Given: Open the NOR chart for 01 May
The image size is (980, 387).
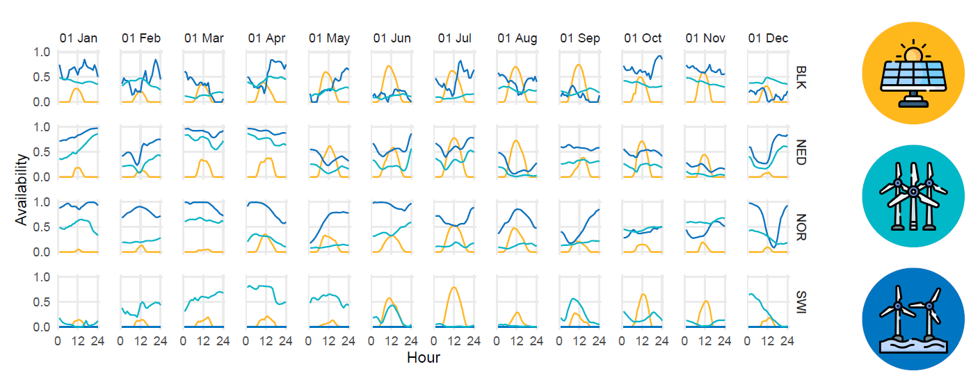Looking at the screenshot, I should pos(329,227).
